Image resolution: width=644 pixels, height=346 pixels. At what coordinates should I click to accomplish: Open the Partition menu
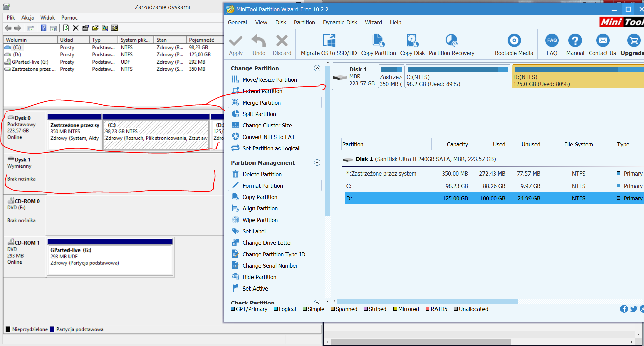point(304,22)
